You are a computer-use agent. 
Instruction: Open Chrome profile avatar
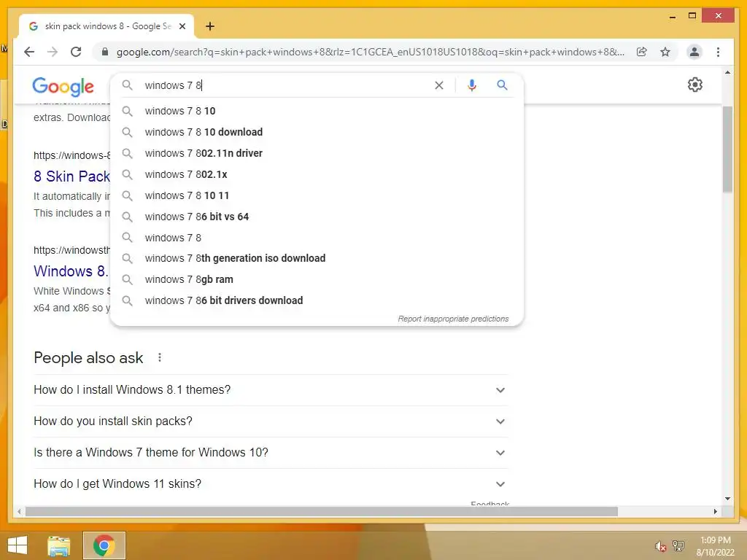(x=694, y=52)
